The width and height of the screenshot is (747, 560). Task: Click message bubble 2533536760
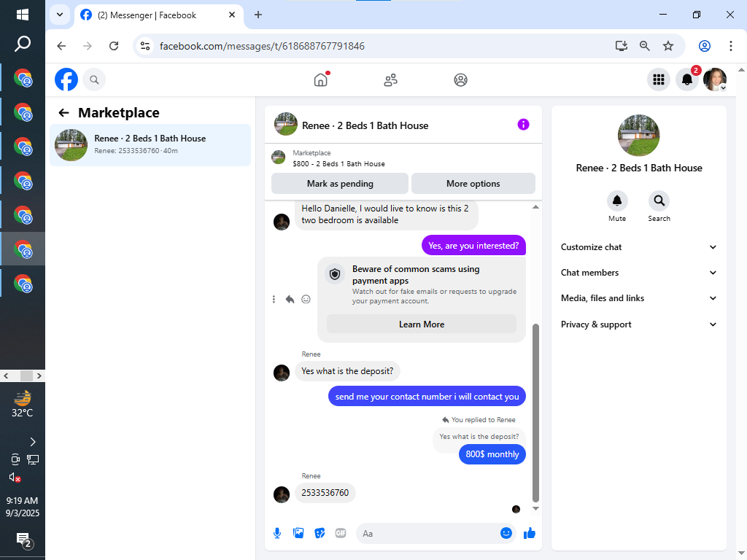coord(325,493)
